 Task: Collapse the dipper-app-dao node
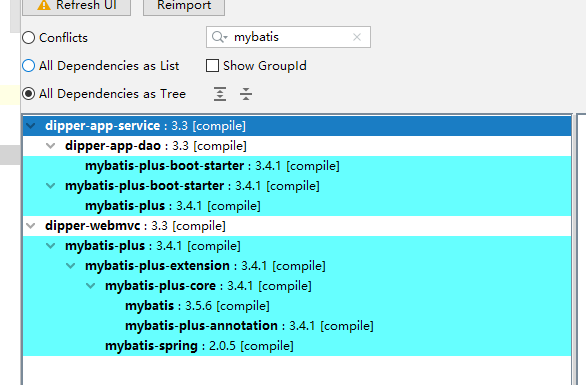(50, 146)
